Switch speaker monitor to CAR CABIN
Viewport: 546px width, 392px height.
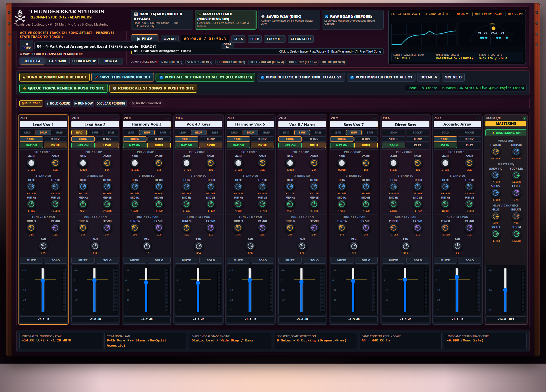click(57, 61)
